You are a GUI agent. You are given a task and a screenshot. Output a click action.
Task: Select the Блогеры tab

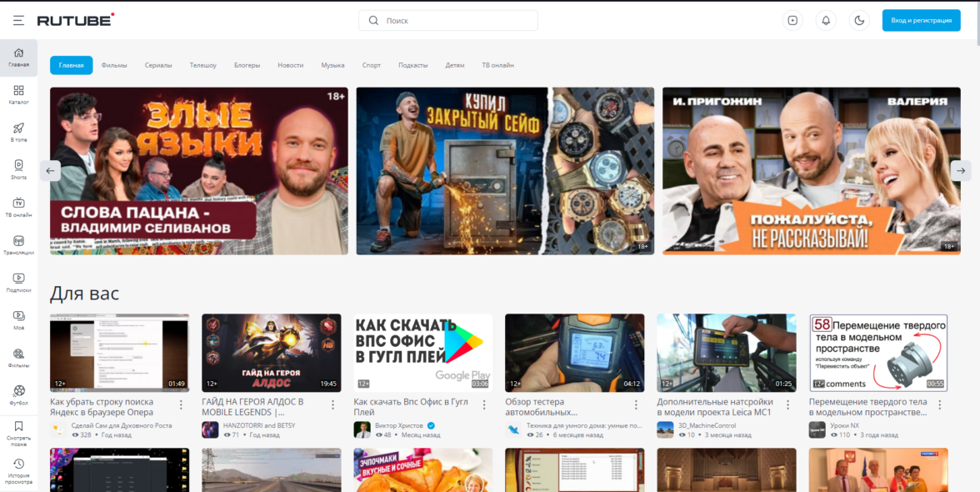coord(247,65)
